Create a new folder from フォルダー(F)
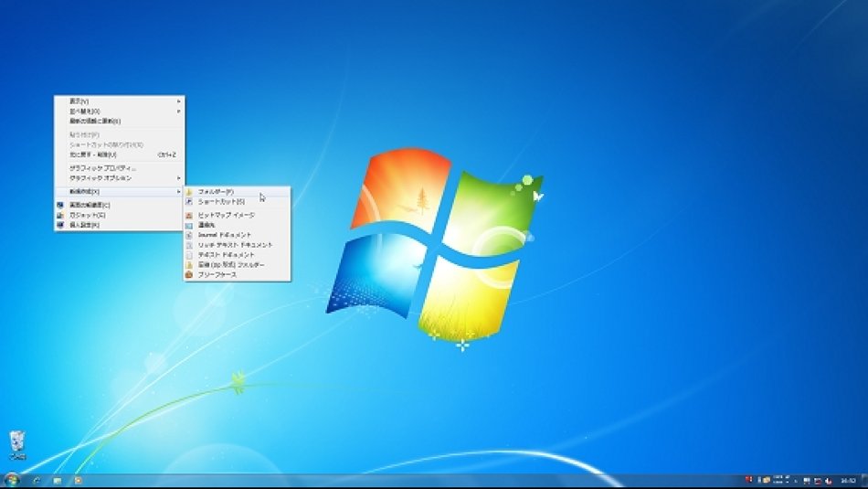868x489 pixels. pos(237,192)
